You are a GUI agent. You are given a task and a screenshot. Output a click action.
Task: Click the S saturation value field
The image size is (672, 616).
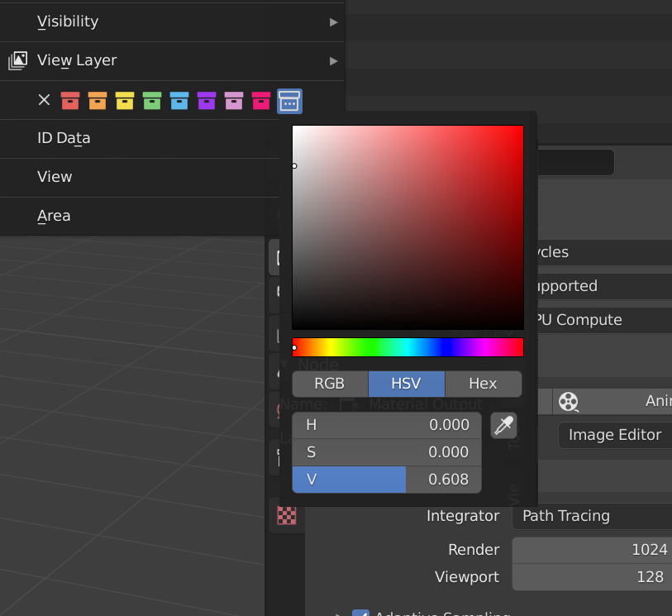(387, 452)
